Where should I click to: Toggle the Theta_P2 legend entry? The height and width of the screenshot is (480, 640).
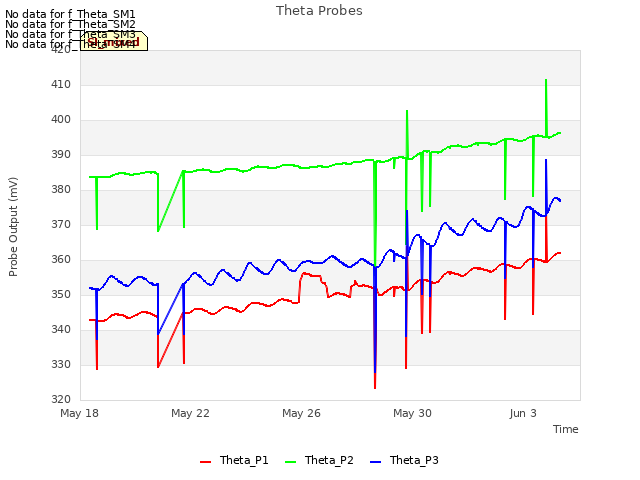[x=319, y=460]
